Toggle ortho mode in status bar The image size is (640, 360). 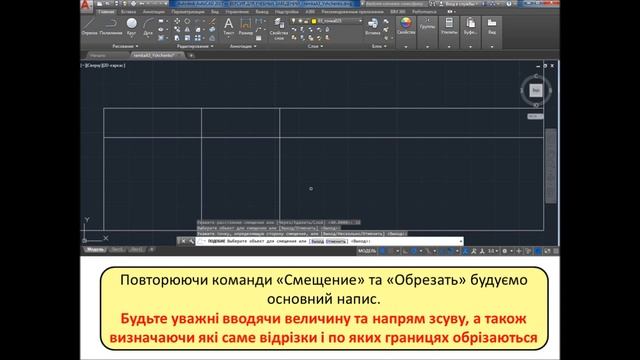tap(405, 251)
